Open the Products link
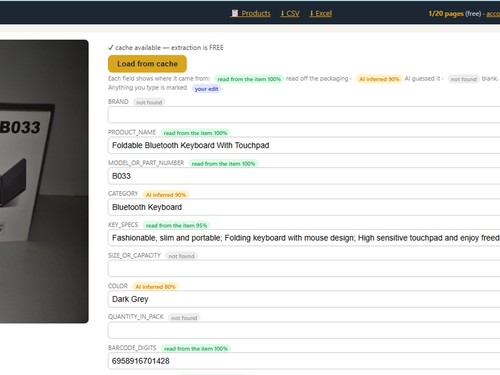The width and height of the screenshot is (500, 375). pyautogui.click(x=250, y=13)
